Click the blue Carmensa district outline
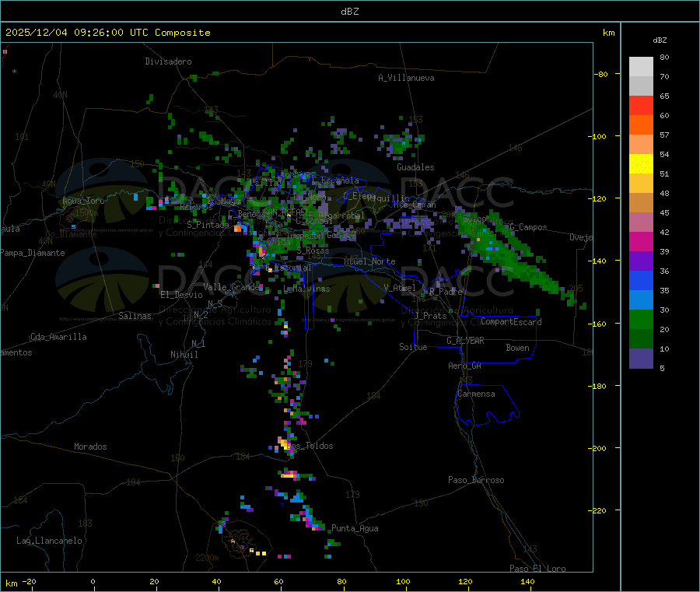The height and width of the screenshot is (592, 700). (487, 405)
